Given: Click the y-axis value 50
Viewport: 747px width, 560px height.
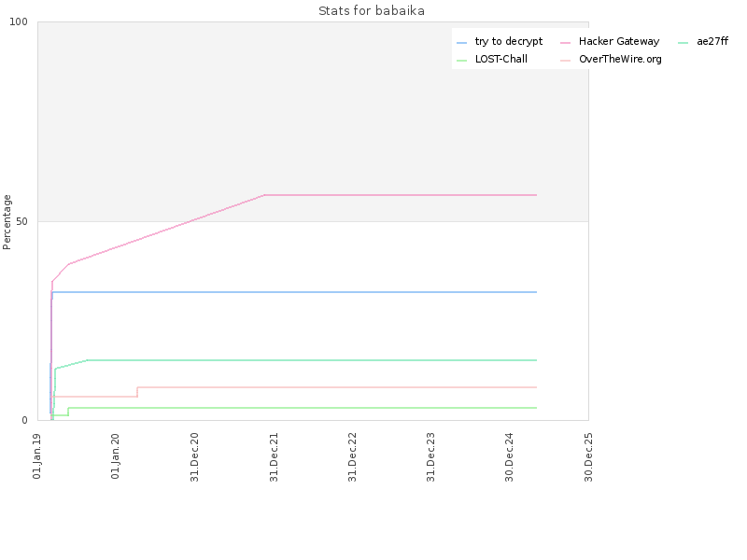Looking at the screenshot, I should pos(21,221).
